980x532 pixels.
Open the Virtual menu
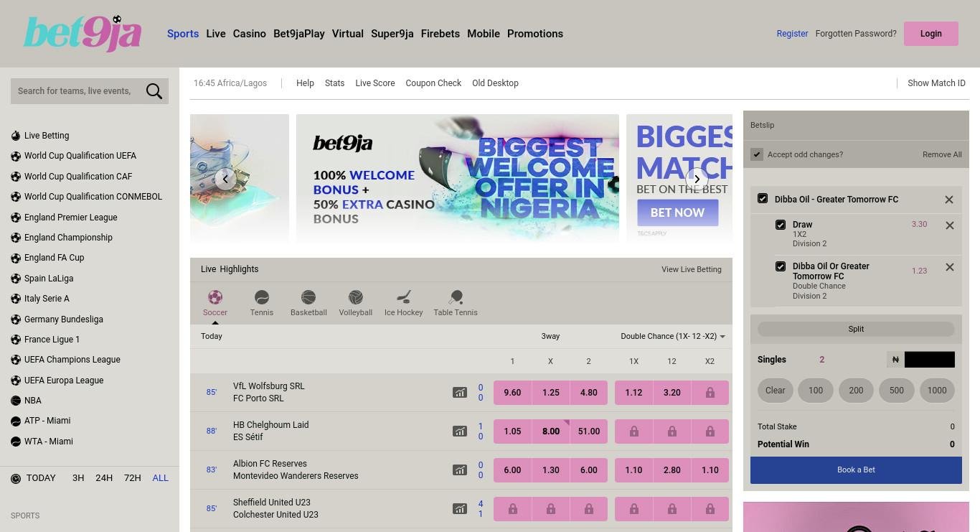point(348,34)
